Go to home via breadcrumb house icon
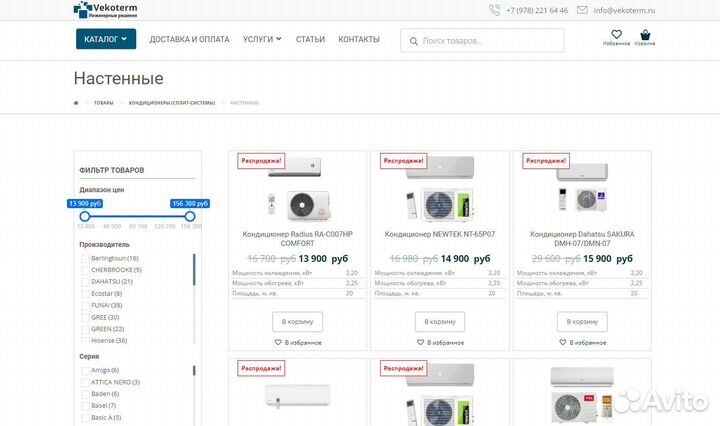Image resolution: width=720 pixels, height=426 pixels. tap(76, 103)
